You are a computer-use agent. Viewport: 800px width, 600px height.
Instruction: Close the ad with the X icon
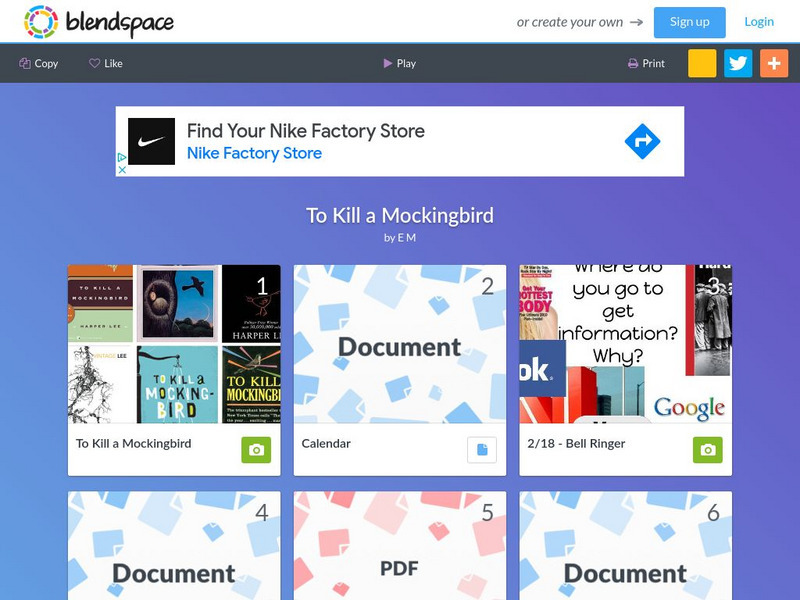pyautogui.click(x=122, y=170)
